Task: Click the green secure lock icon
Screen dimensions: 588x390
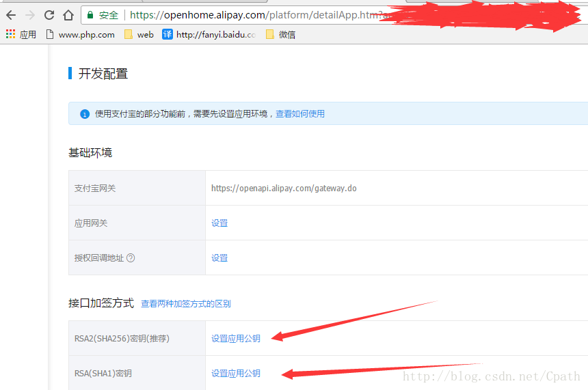Action: pyautogui.click(x=90, y=15)
